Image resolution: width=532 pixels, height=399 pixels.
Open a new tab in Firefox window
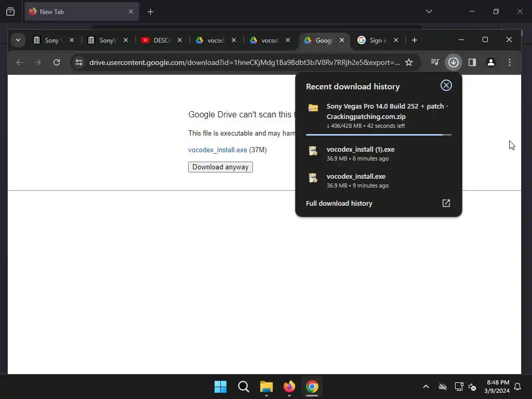(x=150, y=12)
